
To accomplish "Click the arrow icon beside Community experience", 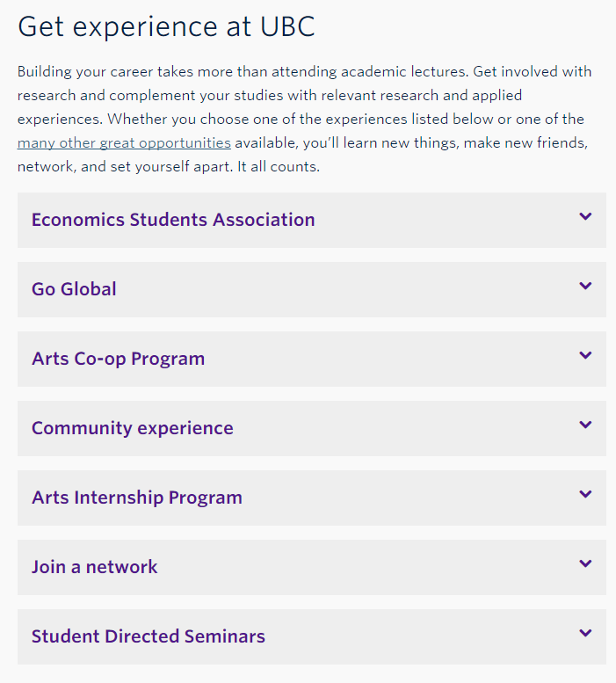I will tap(585, 425).
